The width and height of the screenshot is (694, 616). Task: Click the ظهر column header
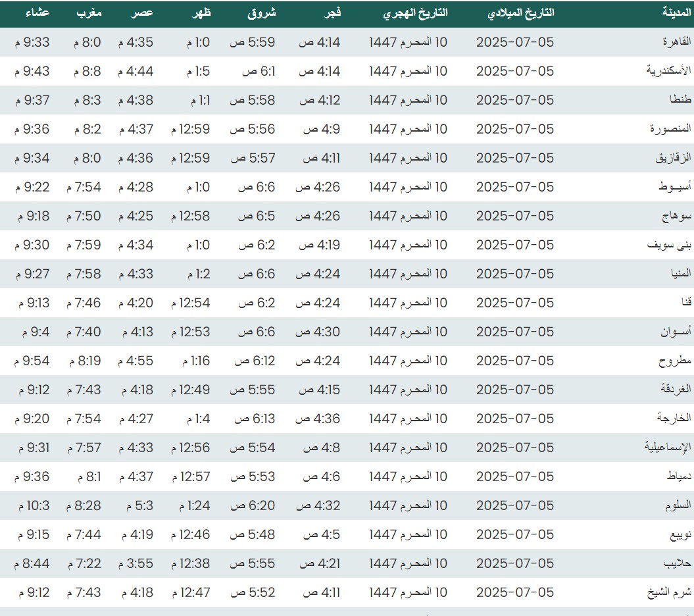coord(200,13)
